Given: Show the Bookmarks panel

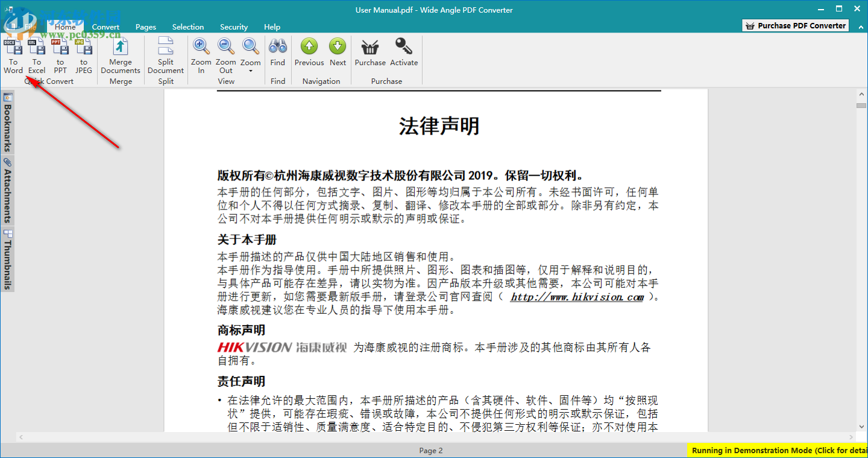Looking at the screenshot, I should (x=8, y=121).
